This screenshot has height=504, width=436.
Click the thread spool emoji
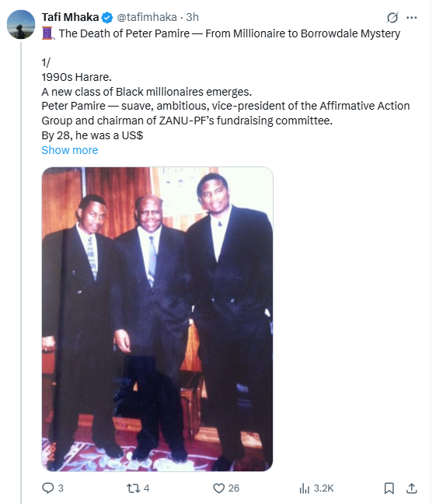click(48, 33)
